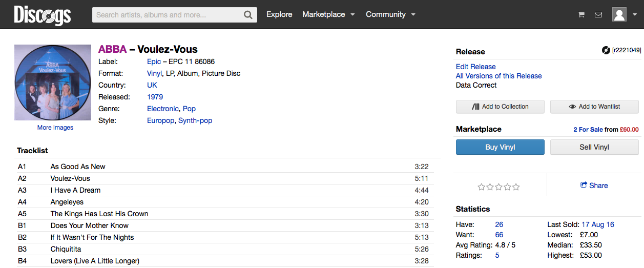Open the Ratings count 5 link
Image resolution: width=644 pixels, height=268 pixels.
pyautogui.click(x=497, y=255)
